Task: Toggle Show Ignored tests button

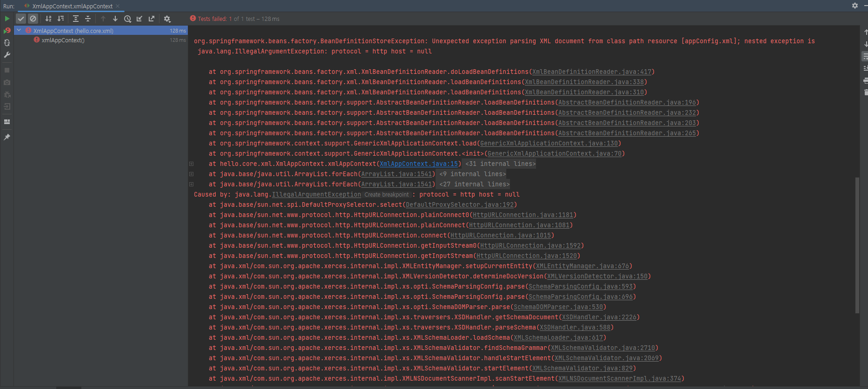Action: click(x=33, y=19)
